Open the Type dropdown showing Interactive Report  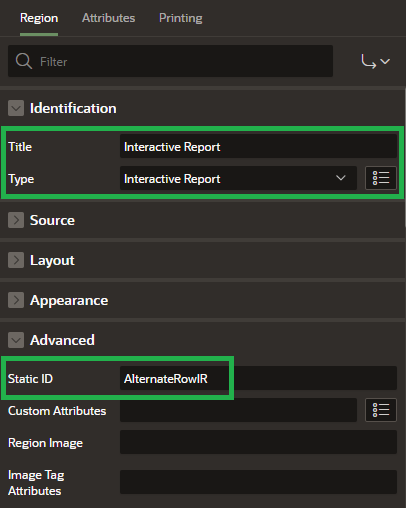tap(238, 178)
